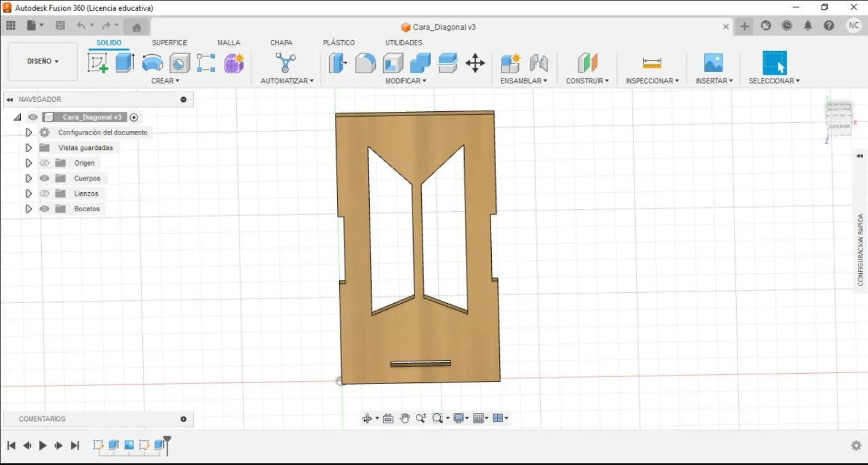Viewport: 868px width, 465px height.
Task: Switch to the SUPERFICIE tab
Action: [x=169, y=42]
